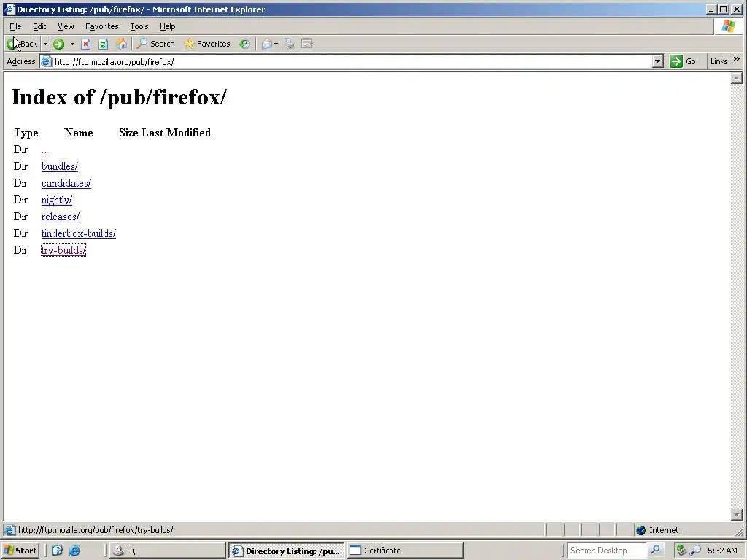
Task: Click the Print toolbar icon
Action: tap(289, 44)
